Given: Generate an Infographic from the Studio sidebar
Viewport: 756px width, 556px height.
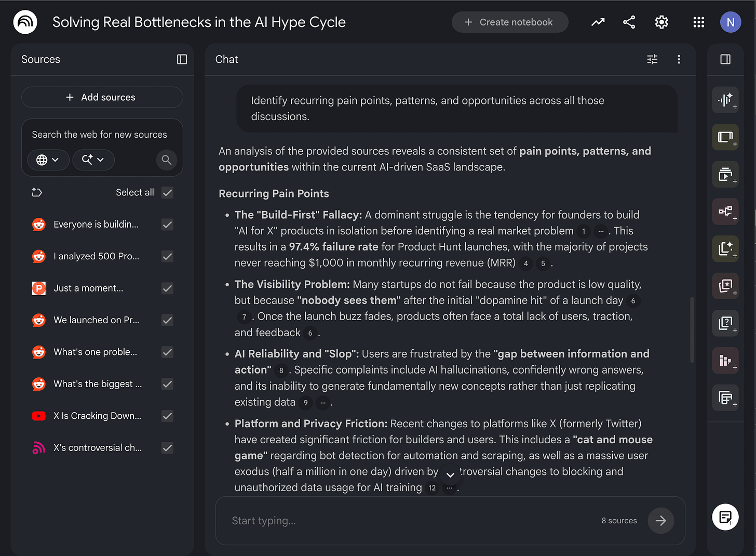Looking at the screenshot, I should [725, 360].
